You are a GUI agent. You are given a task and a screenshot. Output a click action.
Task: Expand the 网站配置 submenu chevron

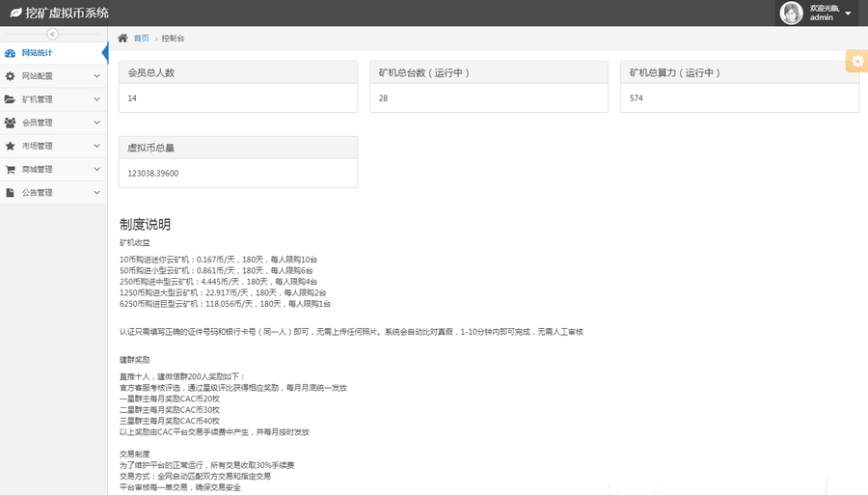tap(96, 76)
